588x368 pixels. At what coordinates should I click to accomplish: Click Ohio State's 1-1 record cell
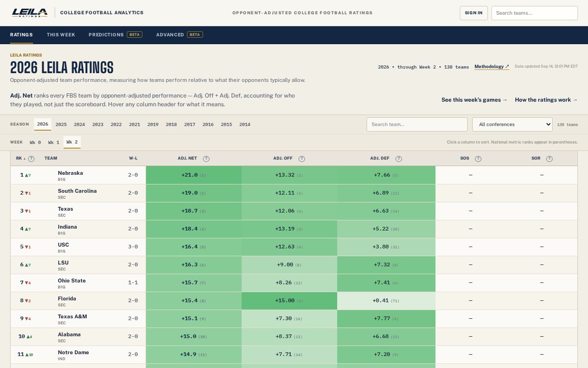click(x=133, y=283)
